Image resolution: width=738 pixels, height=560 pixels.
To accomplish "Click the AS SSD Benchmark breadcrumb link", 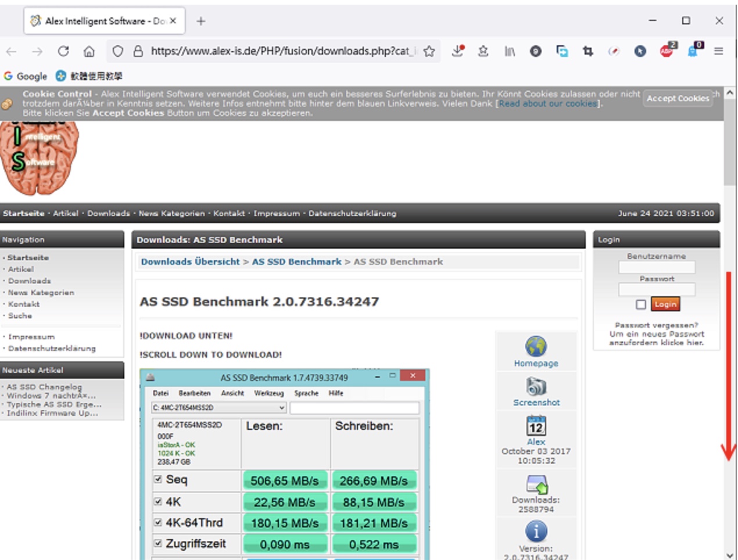I will pyautogui.click(x=296, y=261).
